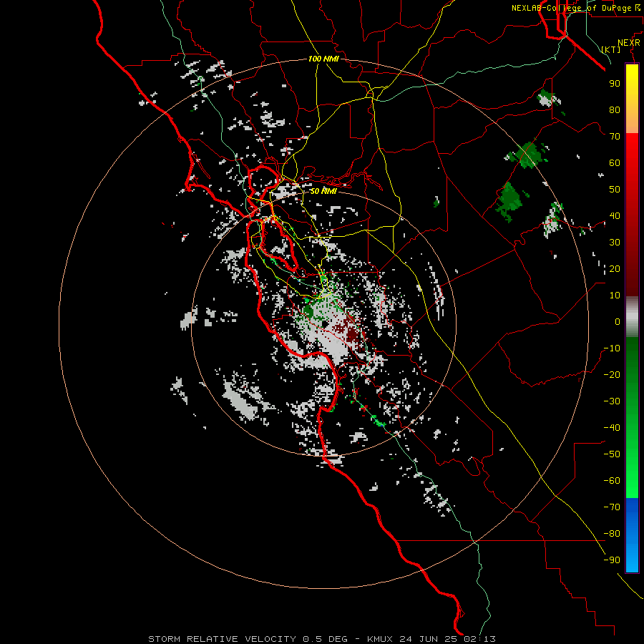Click the -50 value on the velocity scale
Viewport: 644px width, 644px height.
point(612,454)
